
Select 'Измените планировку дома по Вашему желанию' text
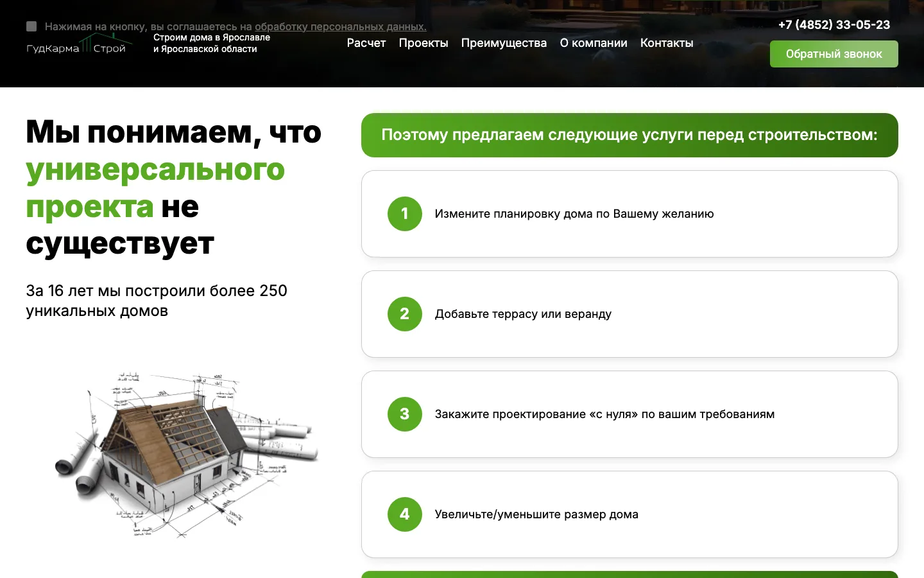tap(574, 214)
